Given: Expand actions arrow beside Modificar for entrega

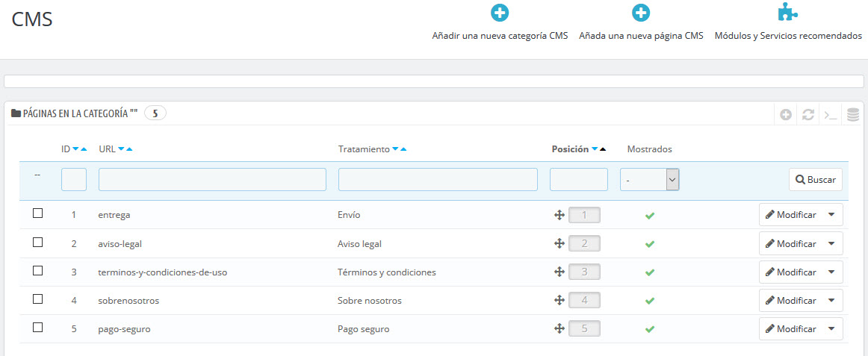Looking at the screenshot, I should (831, 214).
